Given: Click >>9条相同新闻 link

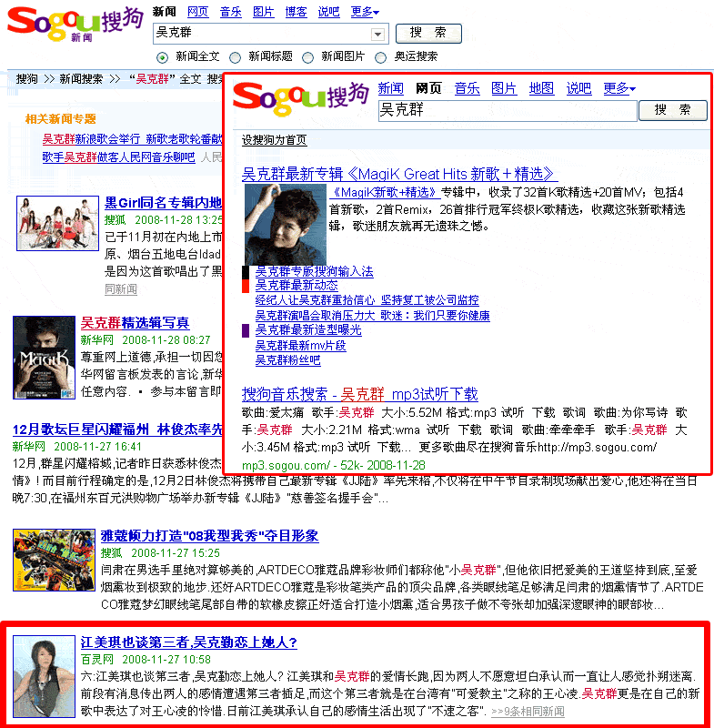Looking at the screenshot, I should pyautogui.click(x=528, y=711).
